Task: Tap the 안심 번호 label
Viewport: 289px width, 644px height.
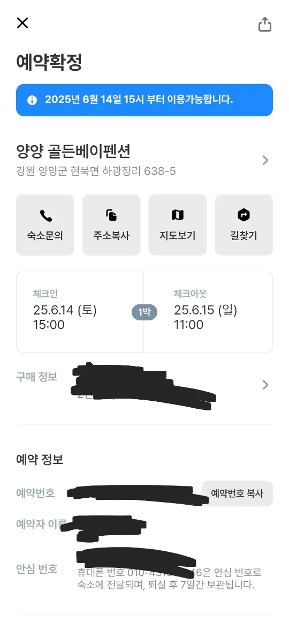Action: click(36, 569)
